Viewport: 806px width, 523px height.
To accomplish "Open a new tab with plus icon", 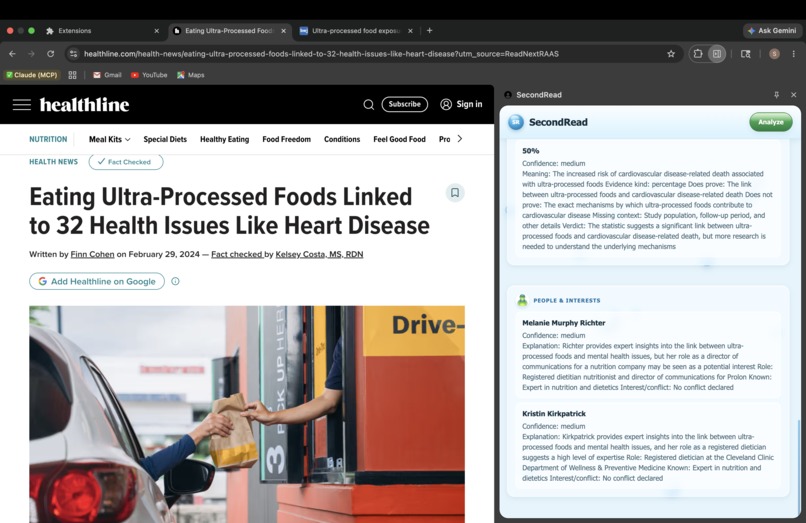I will [x=429, y=30].
